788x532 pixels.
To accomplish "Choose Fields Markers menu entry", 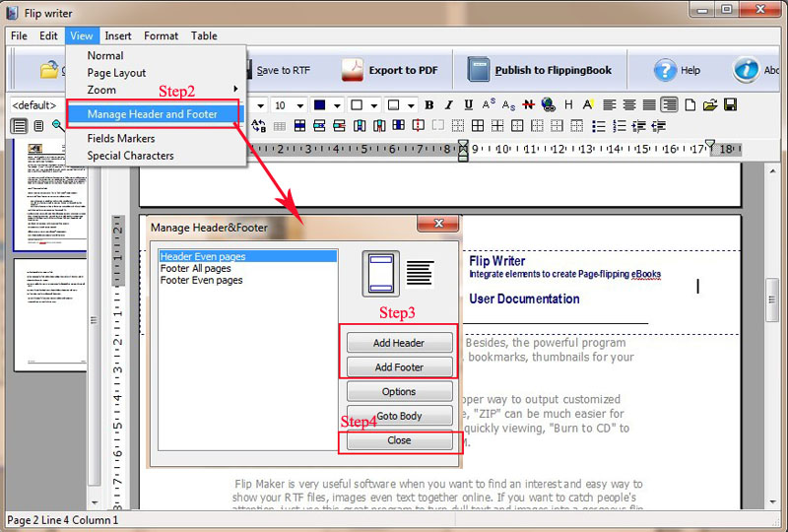I will tap(157, 138).
